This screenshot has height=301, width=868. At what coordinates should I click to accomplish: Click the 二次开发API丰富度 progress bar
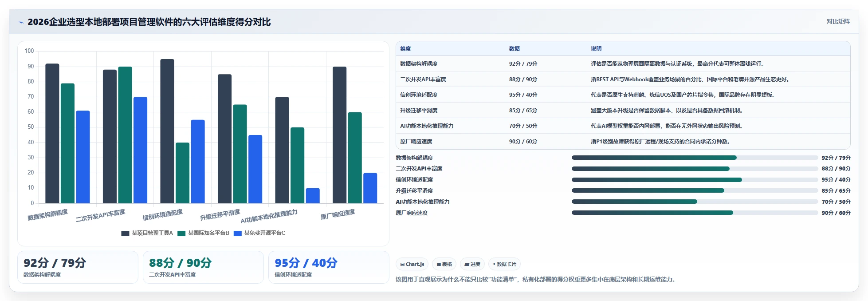[x=695, y=169]
